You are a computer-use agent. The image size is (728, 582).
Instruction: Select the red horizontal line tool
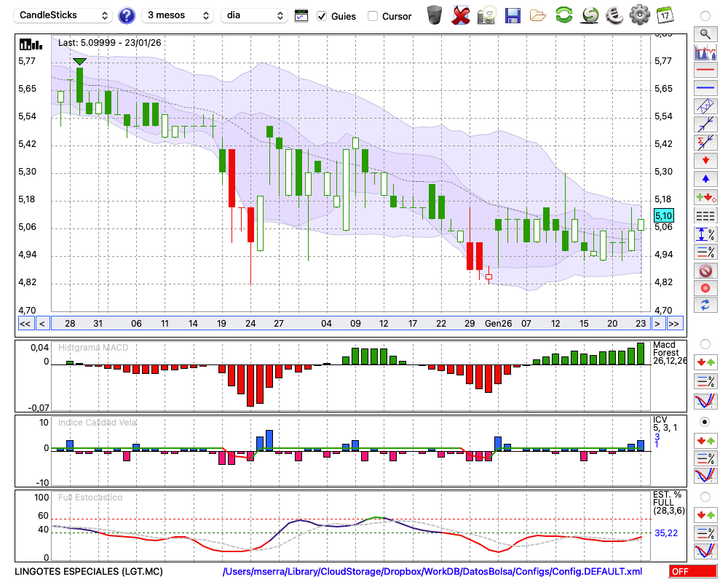705,70
